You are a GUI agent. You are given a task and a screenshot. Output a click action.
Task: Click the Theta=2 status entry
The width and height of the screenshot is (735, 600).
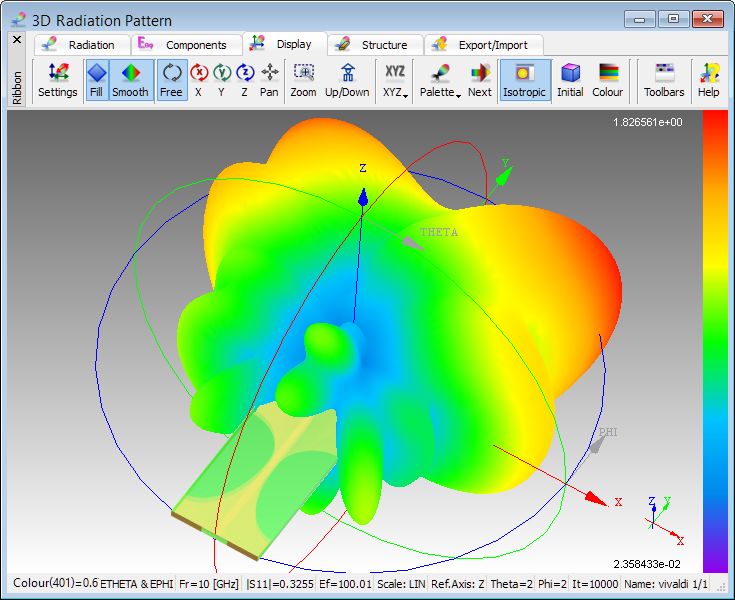511,584
